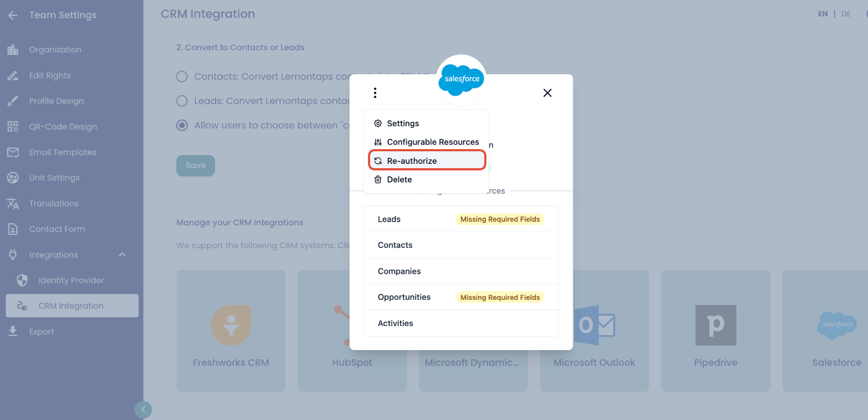868x420 pixels.
Task: Open the Organization sidebar item
Action: coord(55,50)
